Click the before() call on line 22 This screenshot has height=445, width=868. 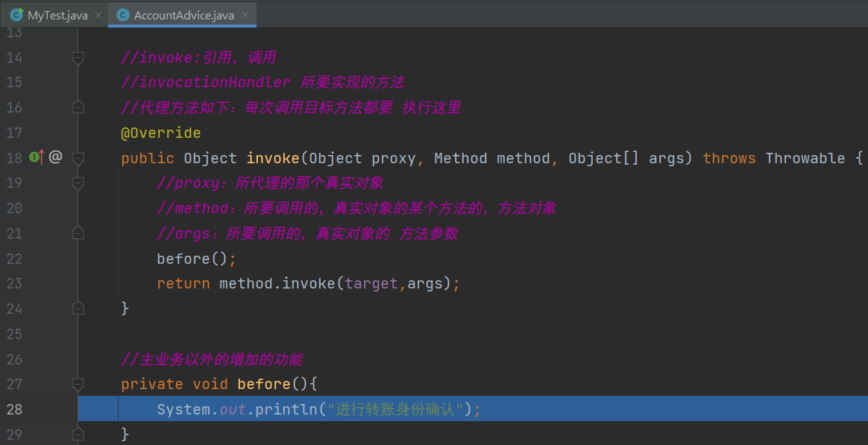point(183,259)
